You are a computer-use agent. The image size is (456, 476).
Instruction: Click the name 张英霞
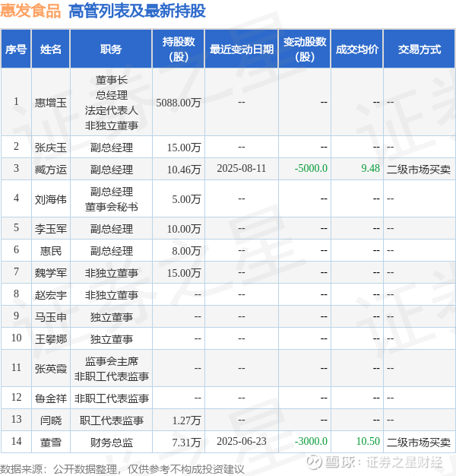(x=51, y=369)
